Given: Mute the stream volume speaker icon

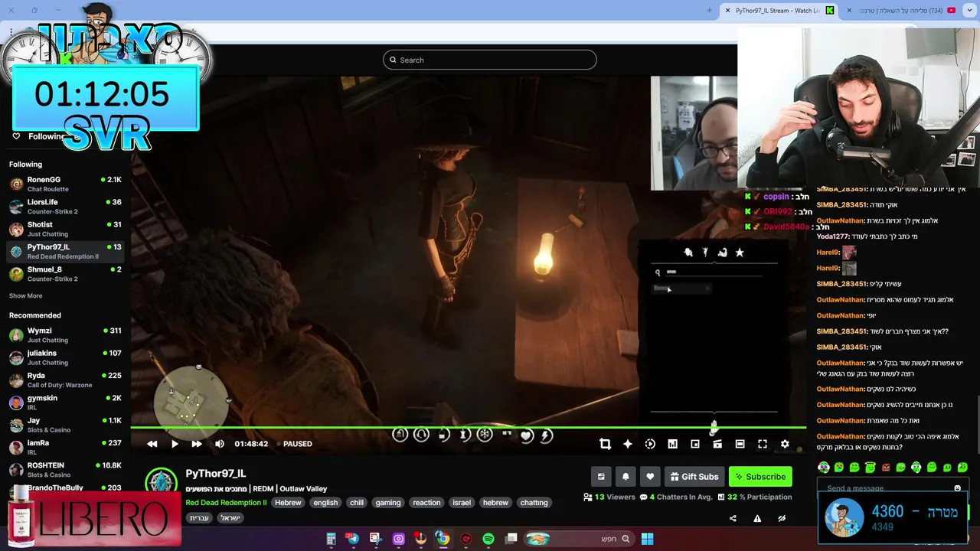Looking at the screenshot, I should point(220,444).
